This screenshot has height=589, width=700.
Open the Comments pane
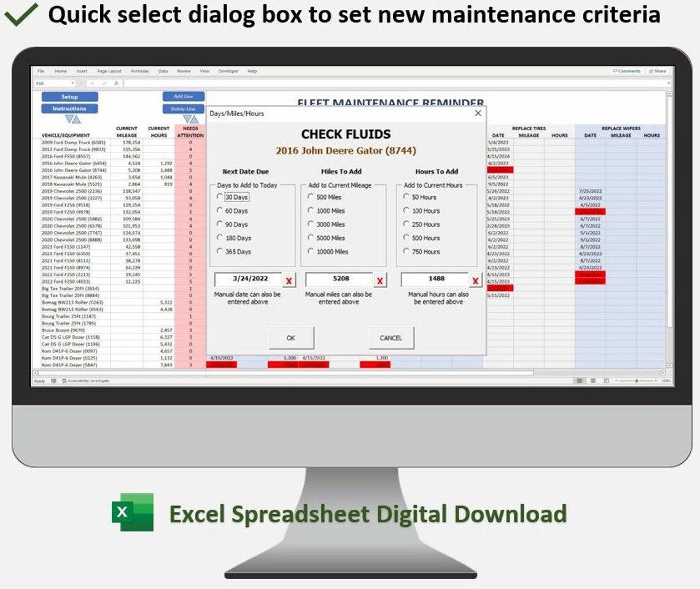626,71
